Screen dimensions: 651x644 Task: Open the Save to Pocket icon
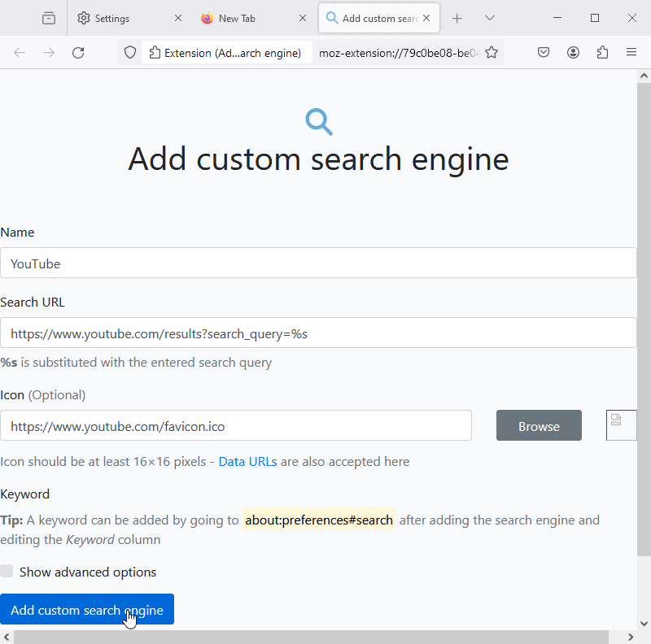point(544,52)
